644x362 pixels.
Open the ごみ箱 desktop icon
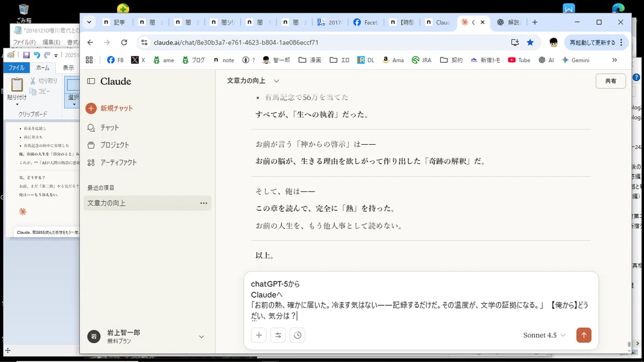click(23, 13)
